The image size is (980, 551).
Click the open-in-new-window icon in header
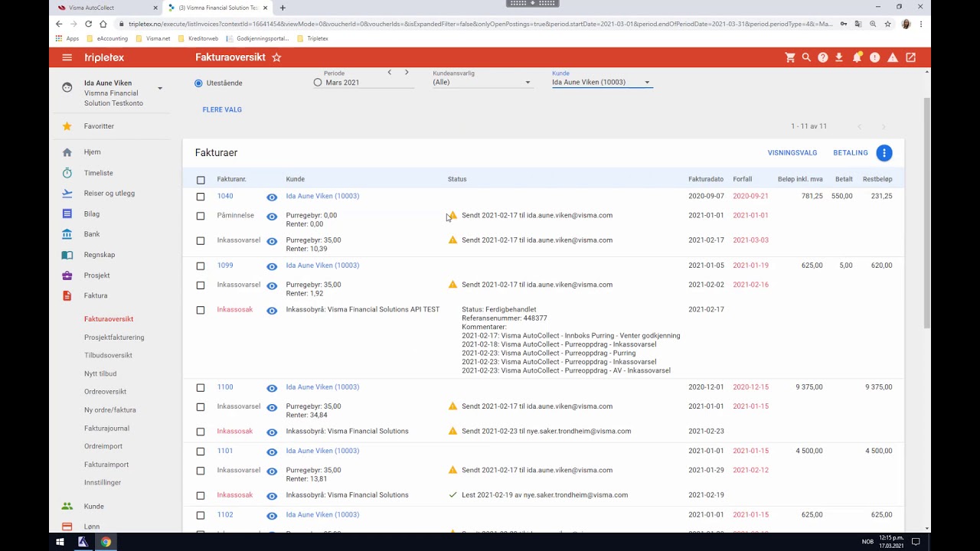tap(911, 57)
